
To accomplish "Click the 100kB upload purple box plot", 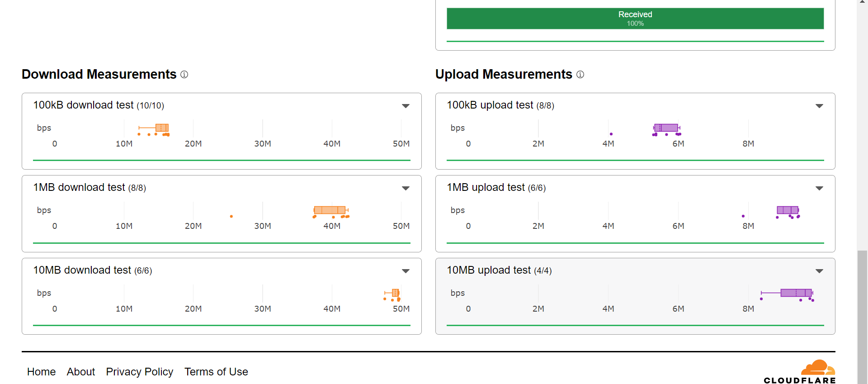I will click(667, 128).
